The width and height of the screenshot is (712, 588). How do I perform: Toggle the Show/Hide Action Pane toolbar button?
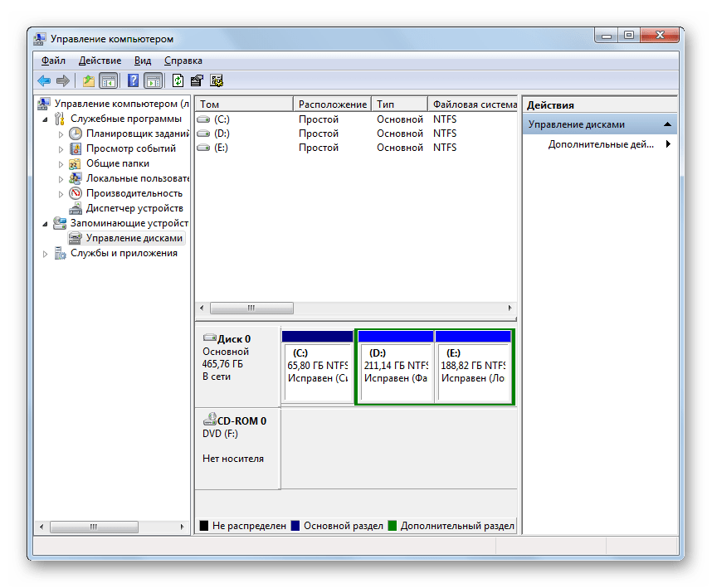coord(153,80)
